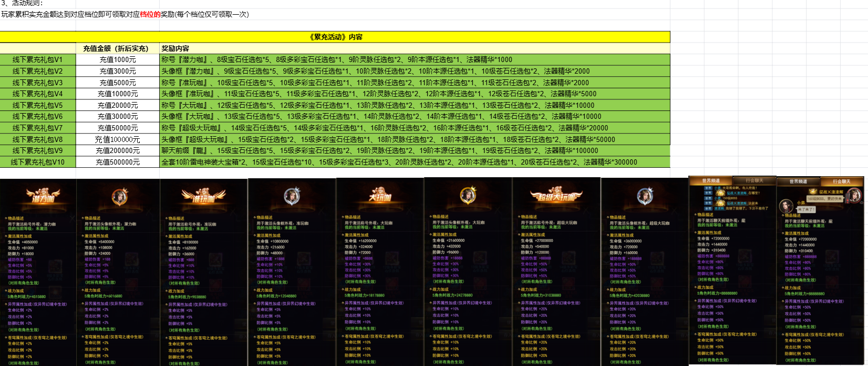Switch to the highlighted 世界频道 tab
The image size is (868, 366).
coord(711,181)
